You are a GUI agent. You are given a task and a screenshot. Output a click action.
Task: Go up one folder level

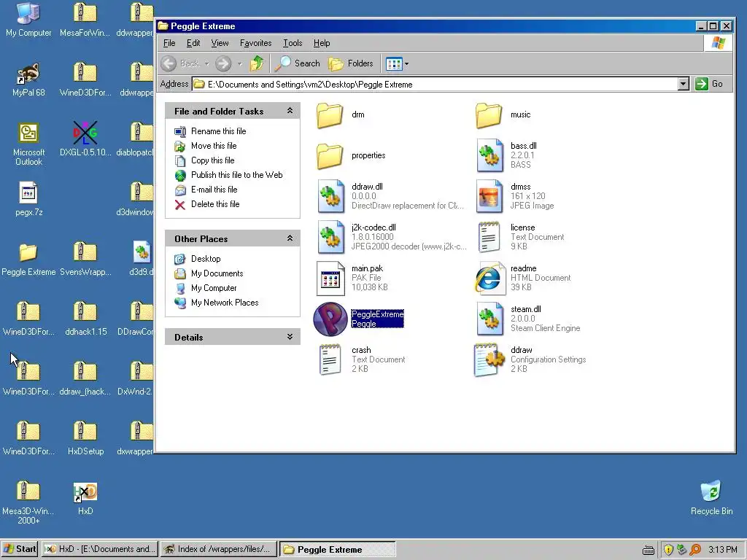tap(257, 63)
